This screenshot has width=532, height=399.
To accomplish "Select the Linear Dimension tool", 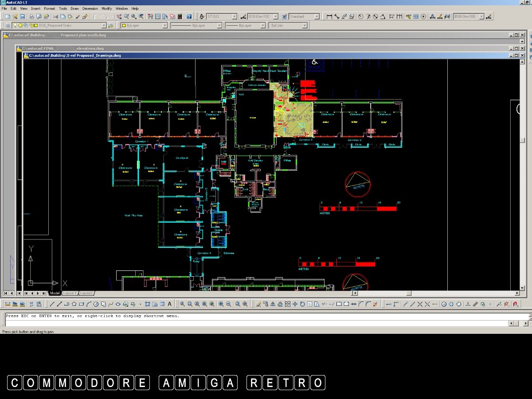I will coord(329,16).
